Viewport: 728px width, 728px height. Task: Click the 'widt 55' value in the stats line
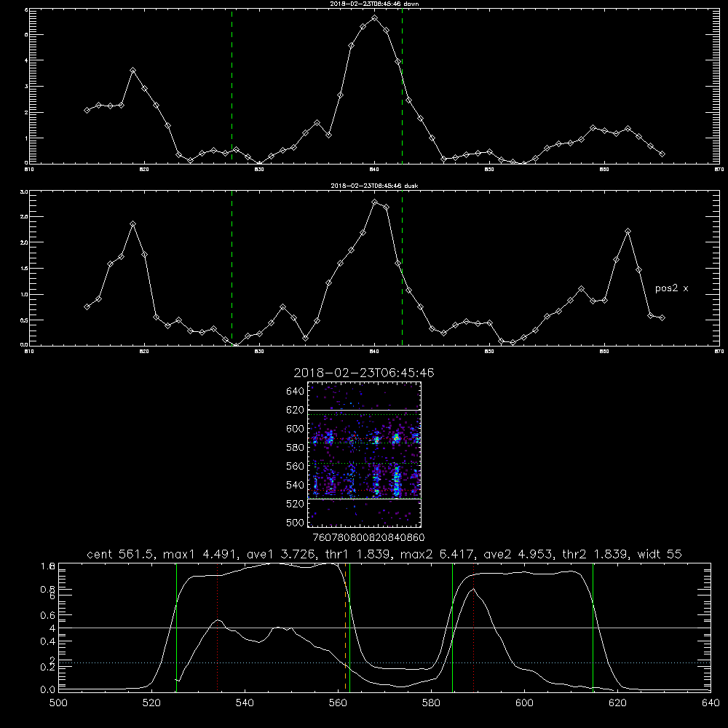(660, 554)
